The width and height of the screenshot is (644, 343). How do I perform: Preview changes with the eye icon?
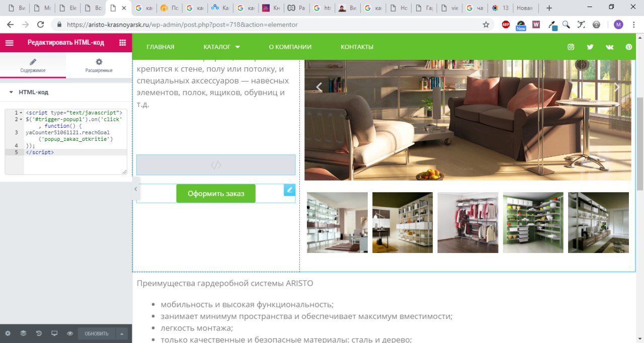click(70, 333)
